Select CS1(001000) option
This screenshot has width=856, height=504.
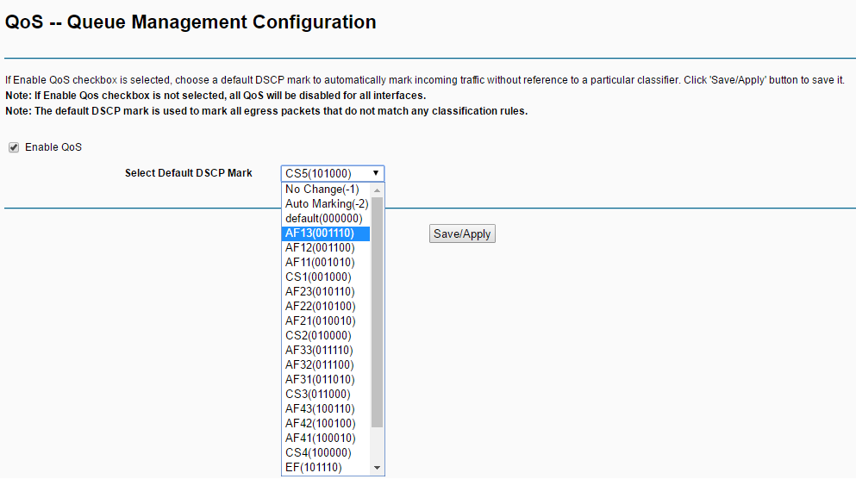326,277
